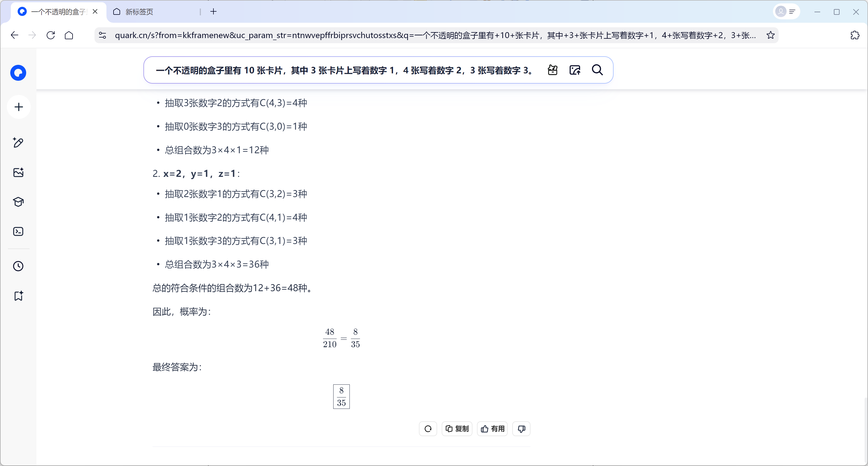Viewport: 868px width, 466px height.
Task: Open bookmarks star icon in sidebar
Action: 18,296
